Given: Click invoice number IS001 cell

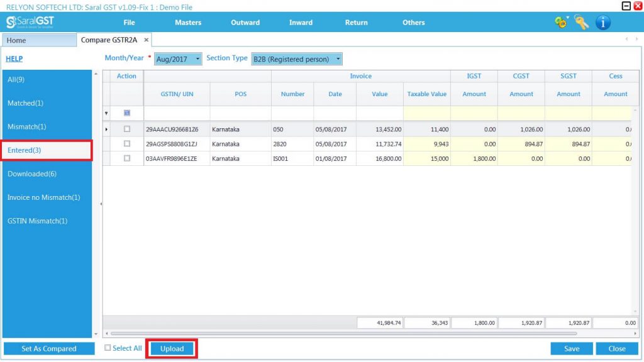Looking at the screenshot, I should tap(292, 158).
